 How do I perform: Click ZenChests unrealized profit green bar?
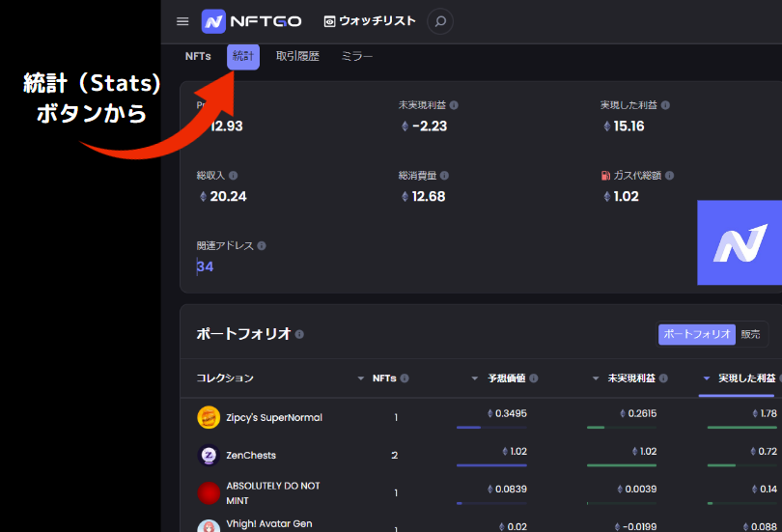(x=622, y=465)
